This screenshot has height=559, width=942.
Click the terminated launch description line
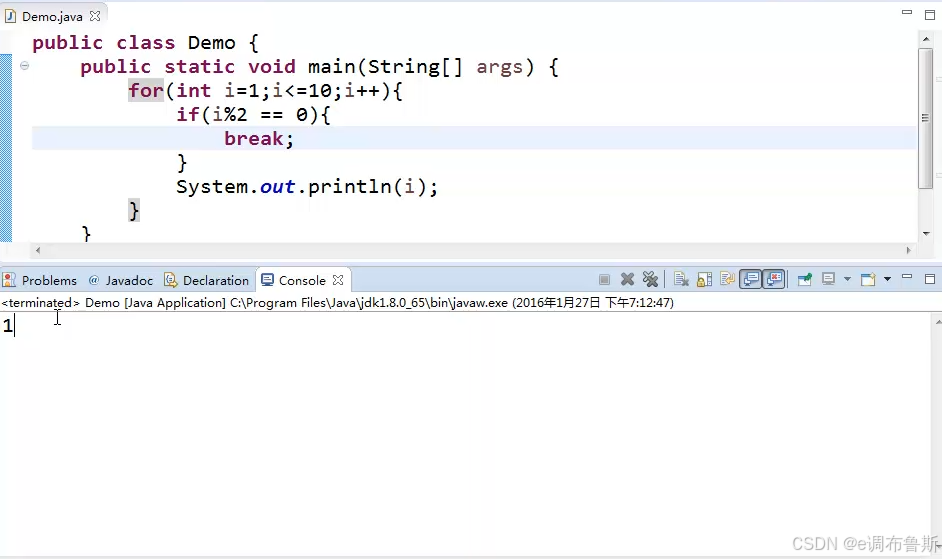(337, 302)
